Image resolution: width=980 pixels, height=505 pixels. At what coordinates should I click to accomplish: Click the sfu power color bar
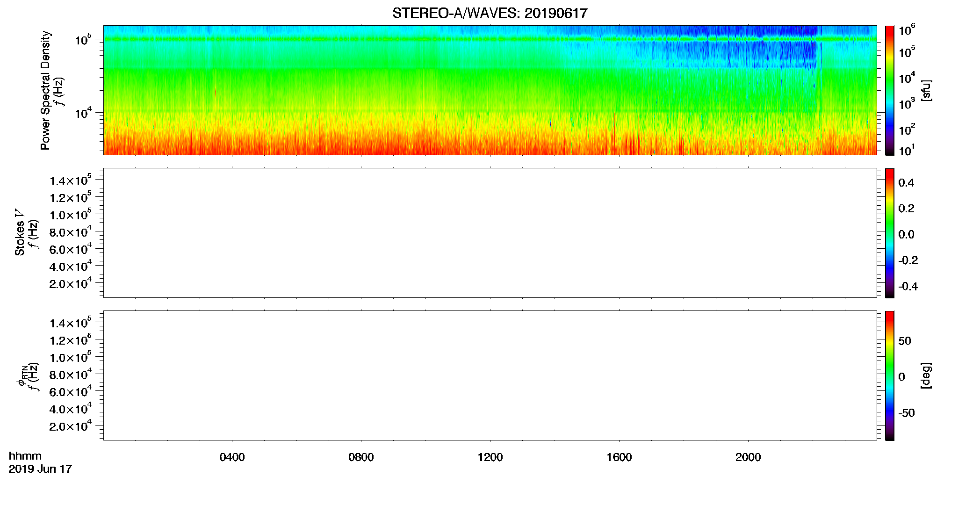point(889,90)
